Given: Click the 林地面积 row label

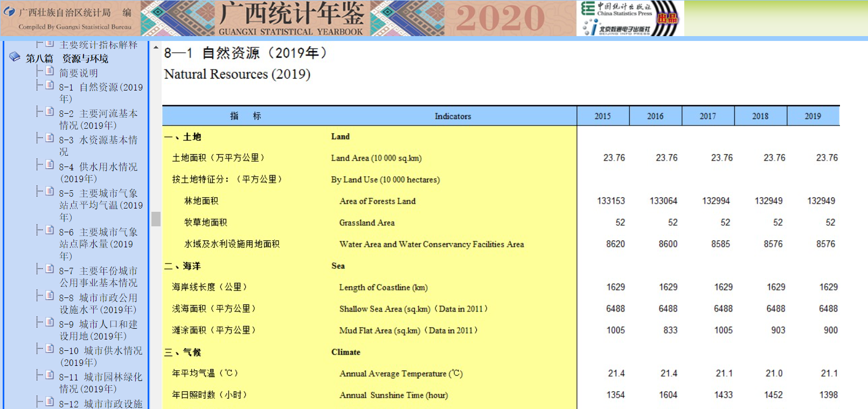Looking at the screenshot, I should [x=201, y=201].
